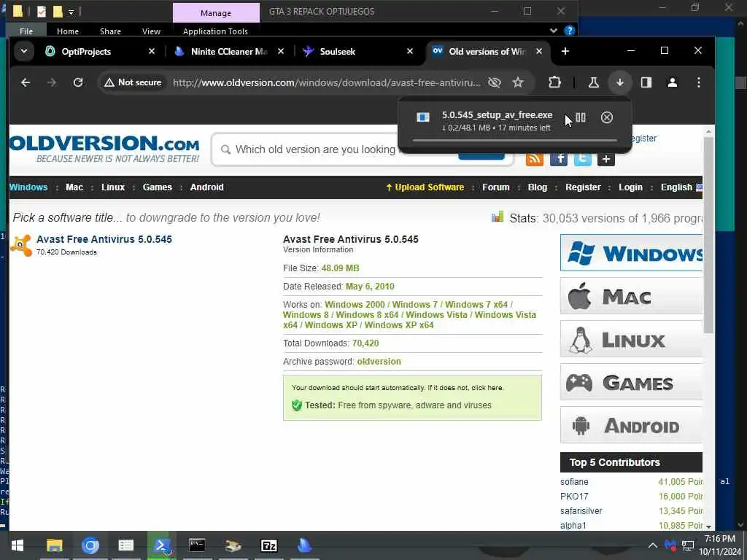Open the Forum link
Image resolution: width=747 pixels, height=560 pixels.
point(496,187)
